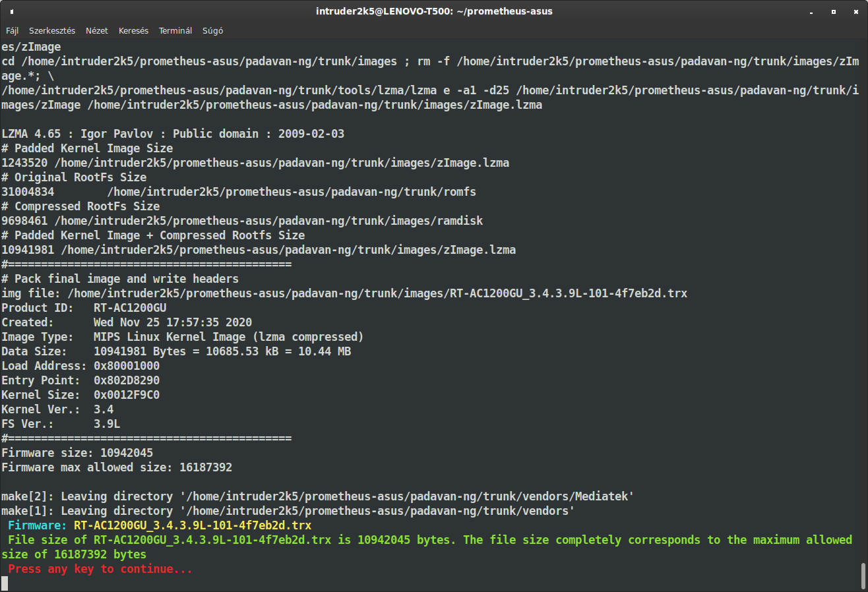
Task: Open the Fájl menu
Action: pyautogui.click(x=13, y=30)
